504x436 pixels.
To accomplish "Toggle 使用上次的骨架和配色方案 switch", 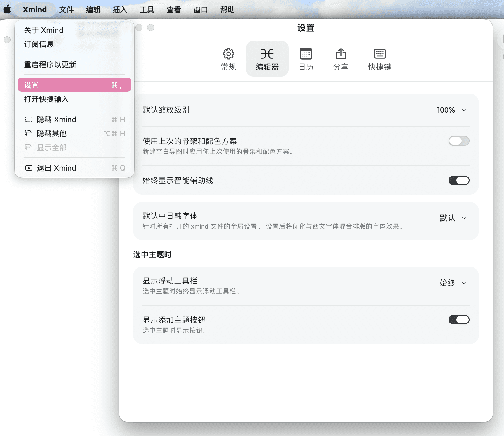I will pyautogui.click(x=459, y=141).
